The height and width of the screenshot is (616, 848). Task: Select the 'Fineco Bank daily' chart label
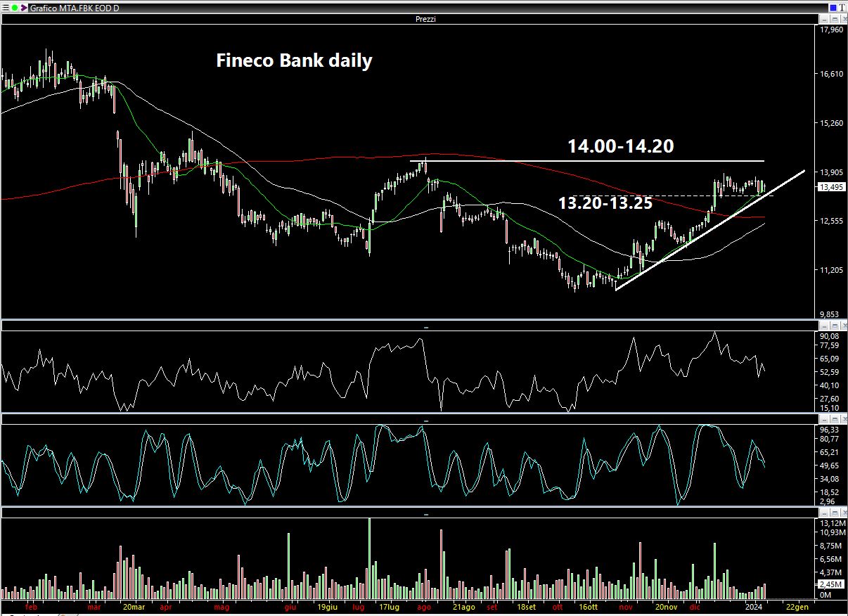[x=294, y=60]
